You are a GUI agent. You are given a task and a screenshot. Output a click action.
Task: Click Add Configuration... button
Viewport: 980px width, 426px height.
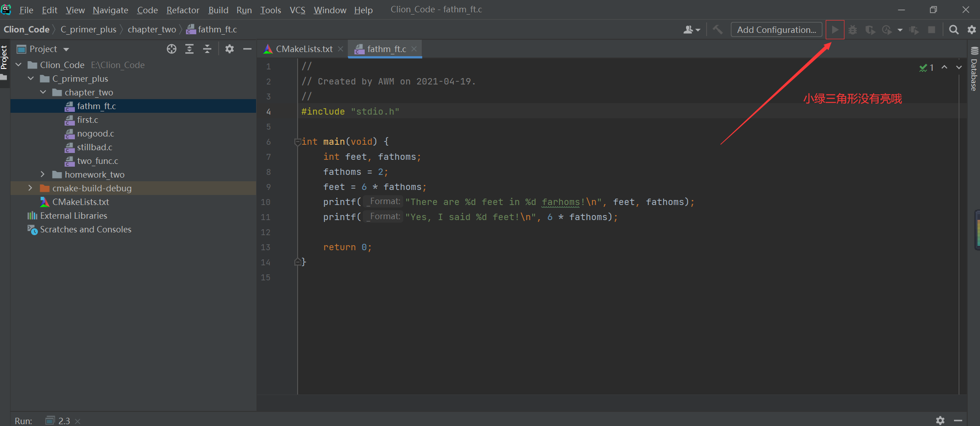[776, 30]
